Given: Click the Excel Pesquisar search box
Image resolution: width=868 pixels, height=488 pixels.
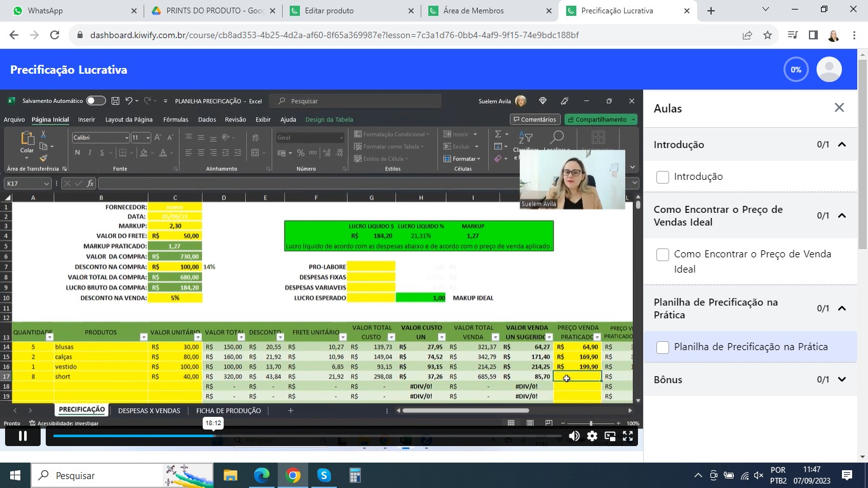Looking at the screenshot, I should click(355, 100).
